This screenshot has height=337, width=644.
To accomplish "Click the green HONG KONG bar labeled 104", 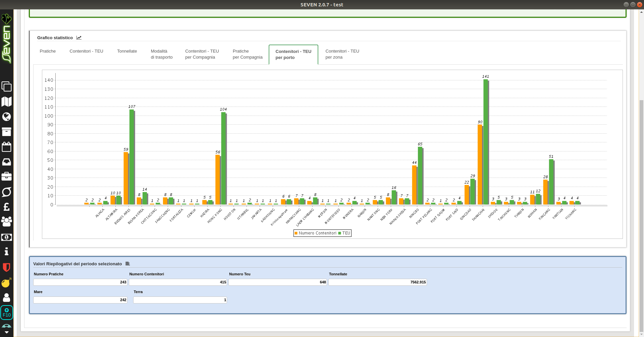I will pyautogui.click(x=223, y=158).
